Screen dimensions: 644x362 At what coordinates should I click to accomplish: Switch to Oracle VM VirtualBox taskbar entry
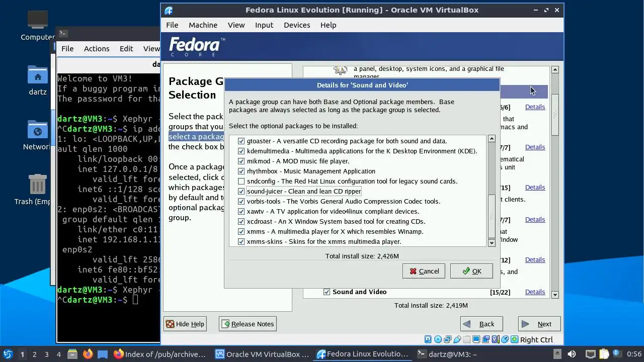pos(262,354)
